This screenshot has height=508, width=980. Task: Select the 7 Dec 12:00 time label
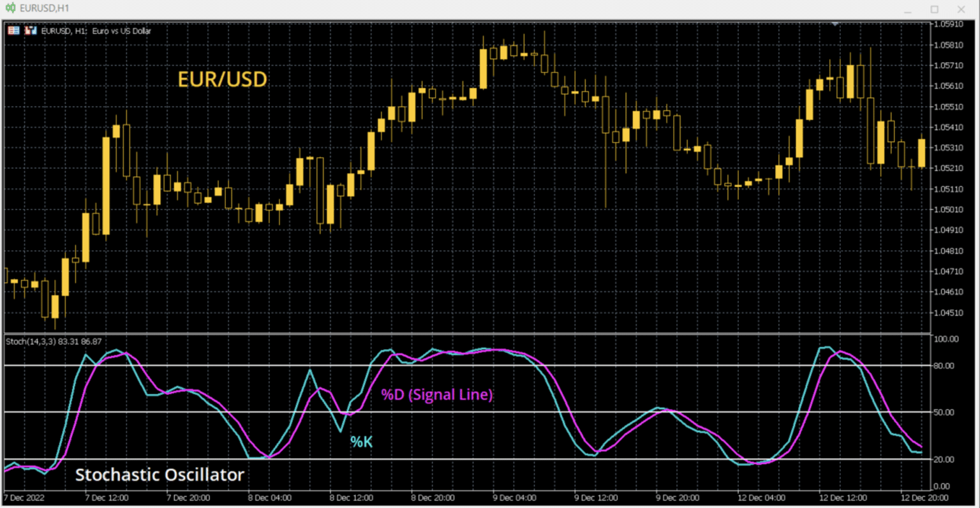point(107,498)
